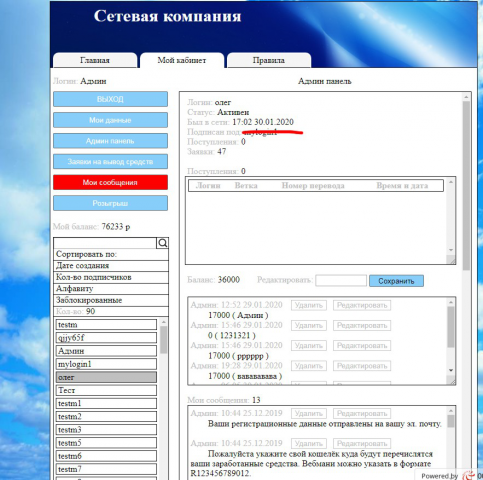Click scrollbar thumb in messages list

(x=451, y=421)
